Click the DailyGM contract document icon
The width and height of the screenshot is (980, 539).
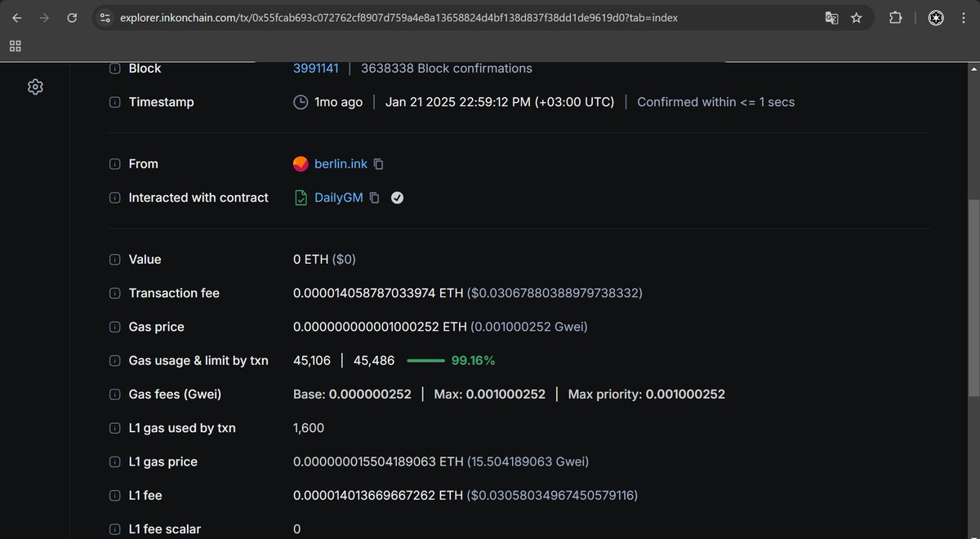(x=301, y=198)
